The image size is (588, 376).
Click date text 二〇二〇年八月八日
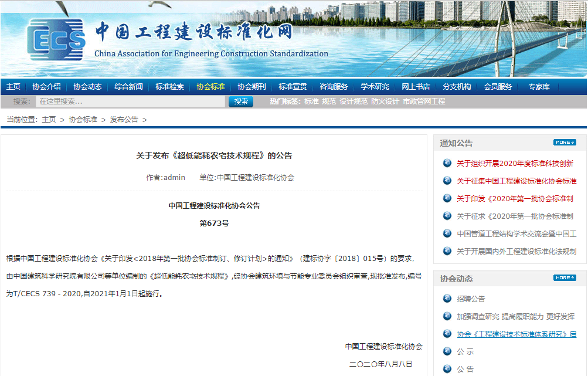tap(380, 364)
